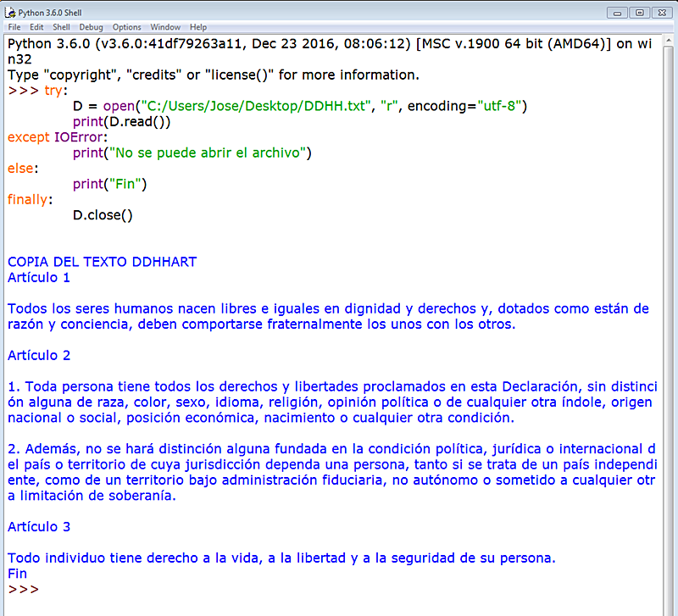Open the Edit menu
The height and width of the screenshot is (616, 678).
(36, 27)
